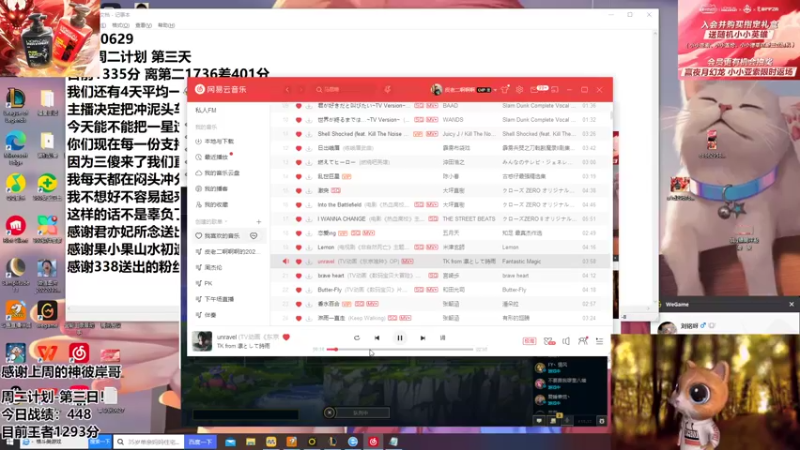
Task: Unlike the Into the Battlefield song heart
Action: [298, 205]
